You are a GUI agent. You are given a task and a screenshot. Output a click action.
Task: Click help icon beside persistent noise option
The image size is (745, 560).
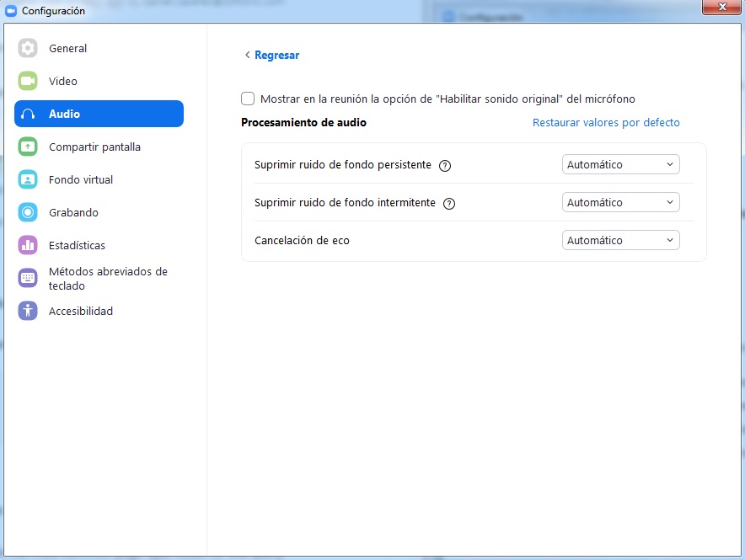point(446,166)
